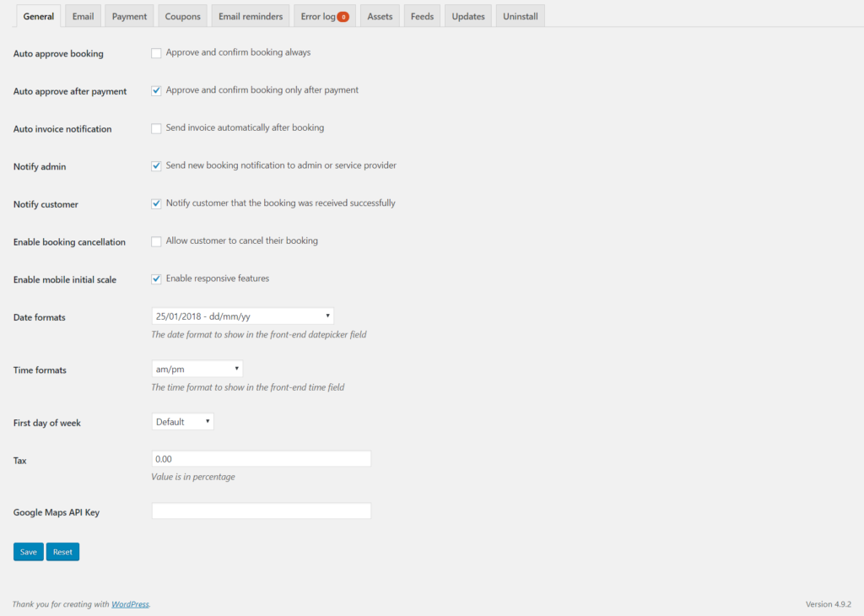Switch to the Assets tab
The height and width of the screenshot is (616, 864).
(380, 15)
